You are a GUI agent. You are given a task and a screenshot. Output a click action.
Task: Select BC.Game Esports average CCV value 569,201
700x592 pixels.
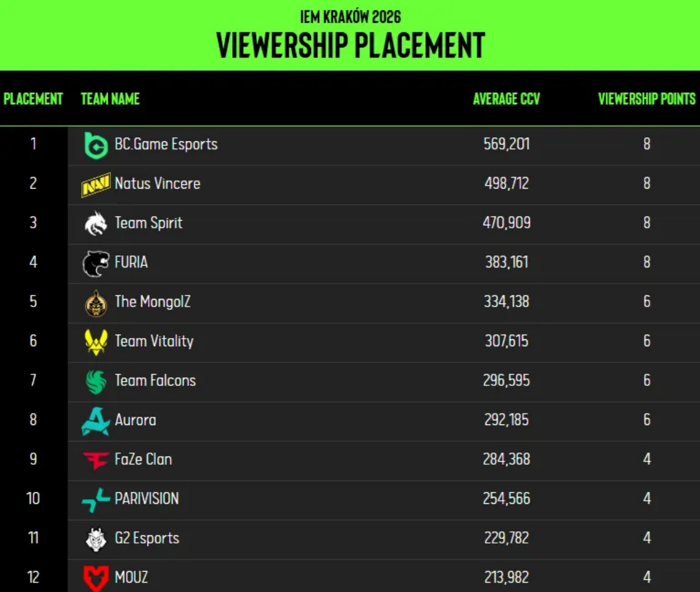coord(506,144)
